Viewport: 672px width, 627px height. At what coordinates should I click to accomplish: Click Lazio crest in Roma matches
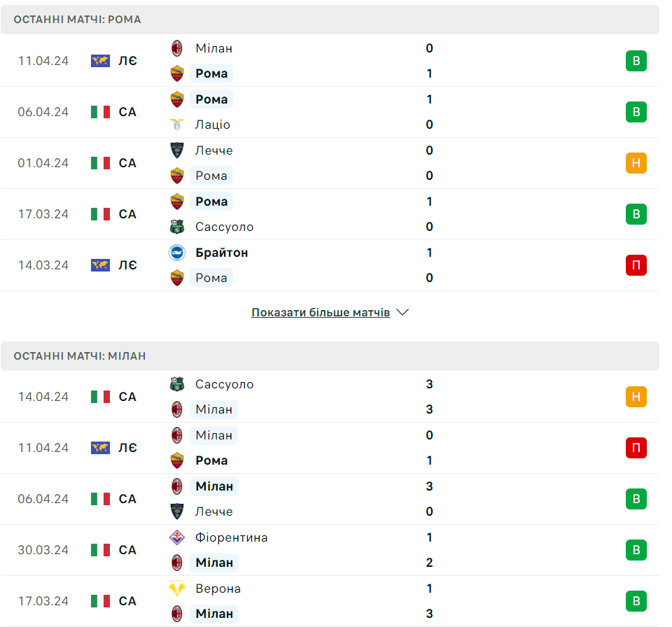point(177,125)
